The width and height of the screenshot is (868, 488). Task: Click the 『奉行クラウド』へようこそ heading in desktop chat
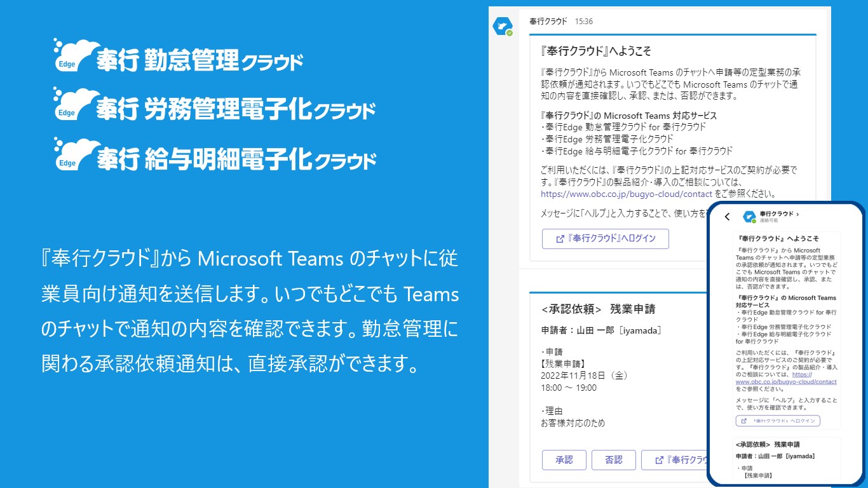coord(596,51)
